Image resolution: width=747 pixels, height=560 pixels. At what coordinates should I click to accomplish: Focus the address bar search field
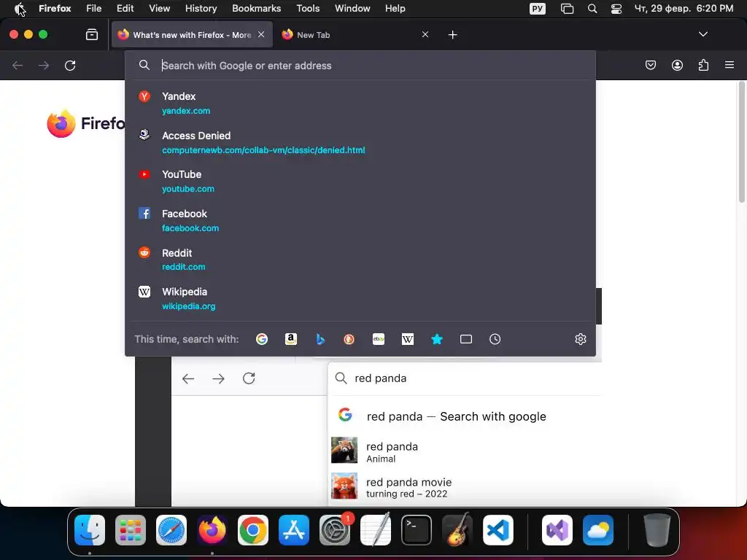coord(360,66)
